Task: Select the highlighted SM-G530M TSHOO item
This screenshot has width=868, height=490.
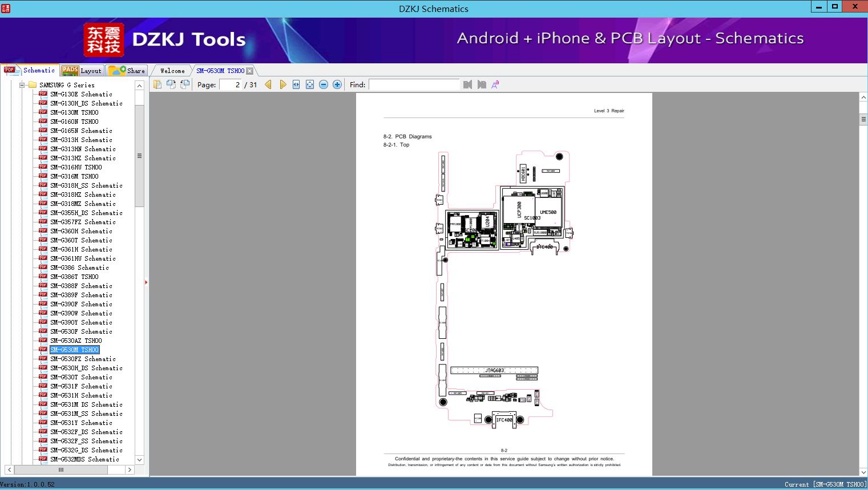Action: [74, 350]
